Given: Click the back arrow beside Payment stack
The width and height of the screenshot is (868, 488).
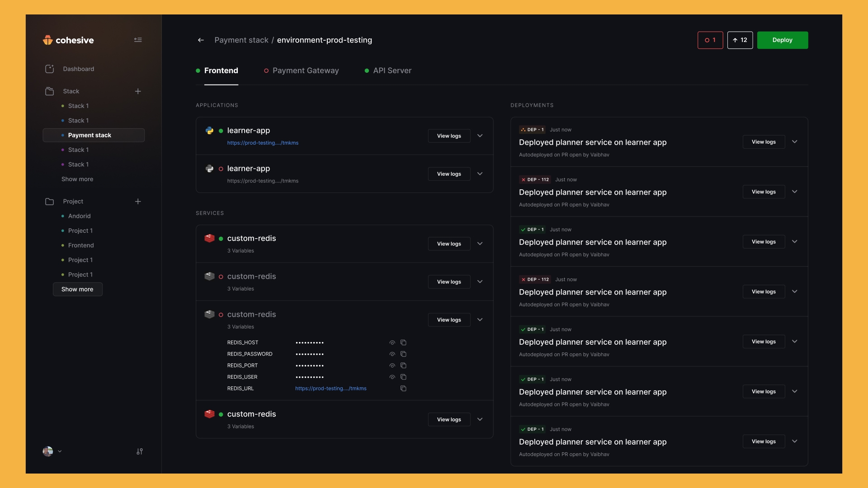Looking at the screenshot, I should 201,40.
